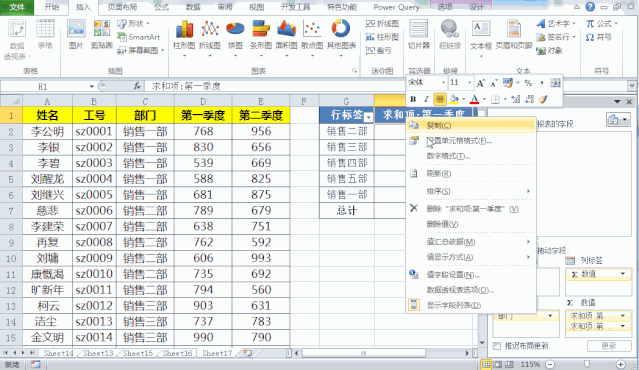
Task: Open Excel Help question mark icon
Action: tap(590, 7)
